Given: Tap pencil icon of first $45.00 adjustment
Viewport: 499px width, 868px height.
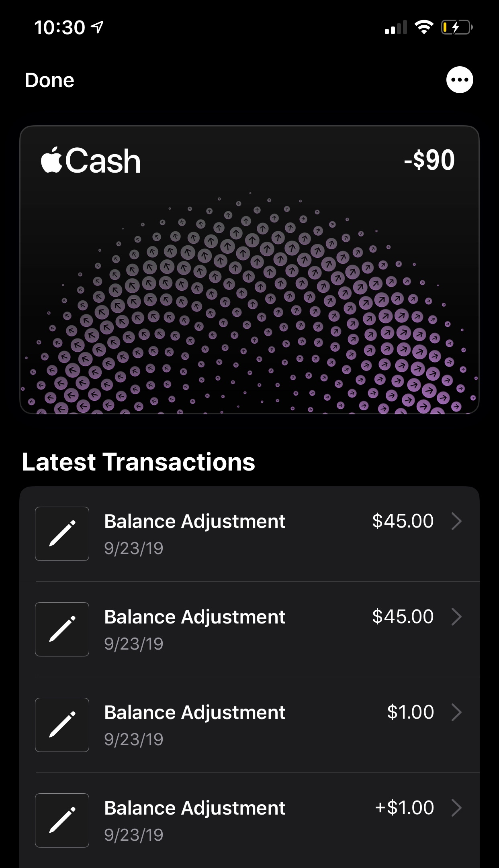Looking at the screenshot, I should pyautogui.click(x=62, y=534).
